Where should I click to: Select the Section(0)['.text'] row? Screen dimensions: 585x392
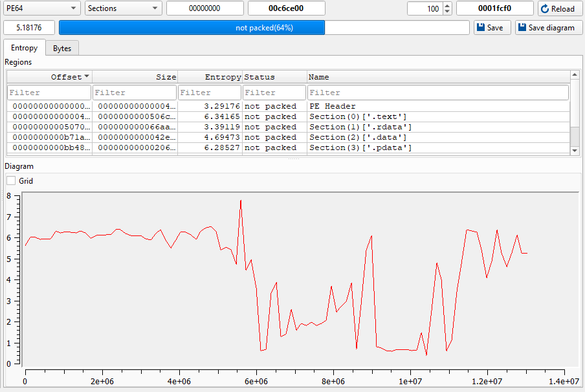tap(289, 116)
